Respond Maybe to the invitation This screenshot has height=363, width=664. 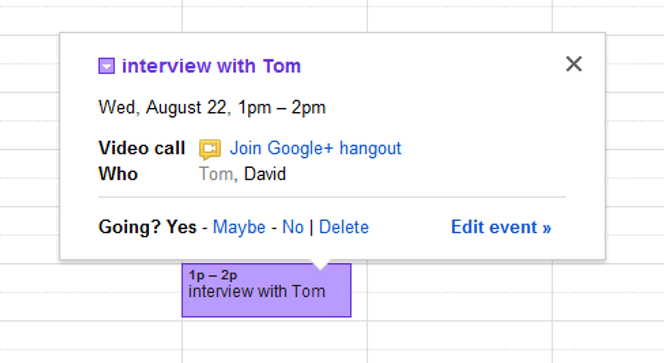pos(239,227)
